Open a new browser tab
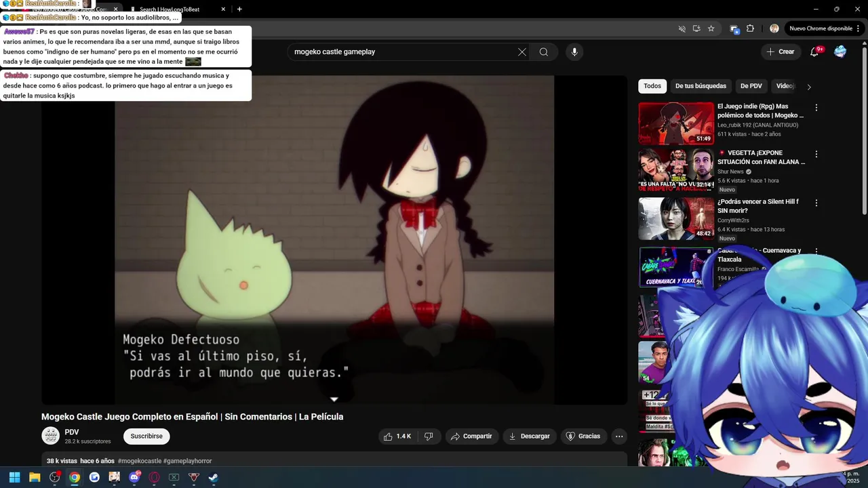Image resolution: width=868 pixels, height=488 pixels. click(239, 9)
